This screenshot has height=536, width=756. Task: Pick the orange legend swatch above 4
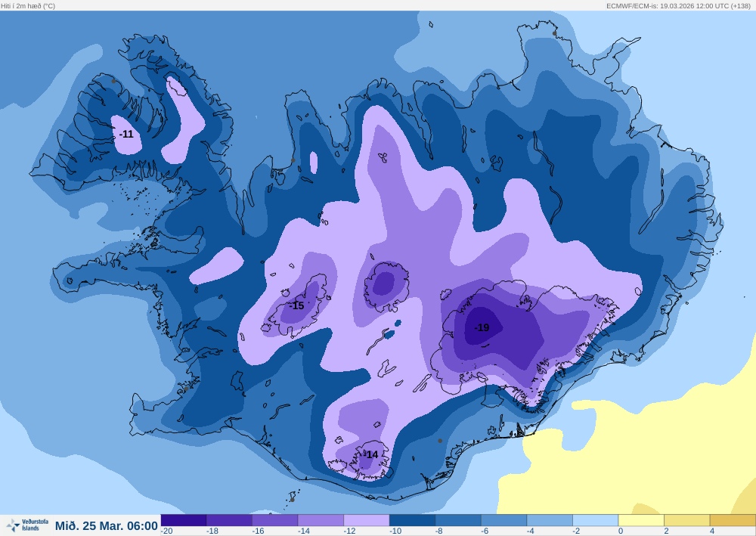tap(733, 520)
